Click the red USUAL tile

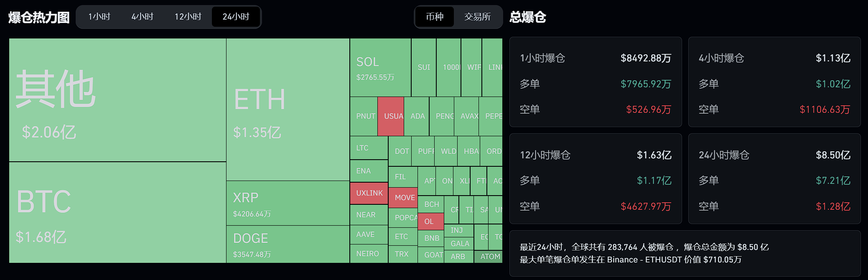tap(391, 117)
